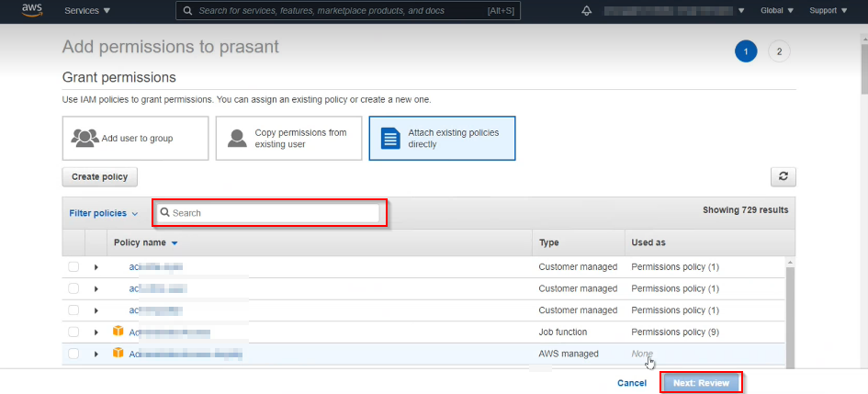Select Add user to group option

click(135, 138)
